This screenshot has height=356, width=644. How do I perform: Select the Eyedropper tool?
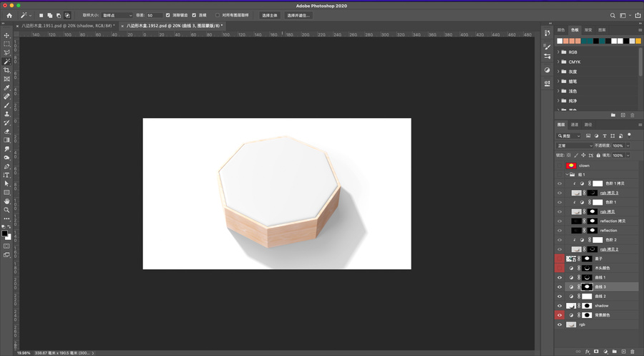coord(6,87)
